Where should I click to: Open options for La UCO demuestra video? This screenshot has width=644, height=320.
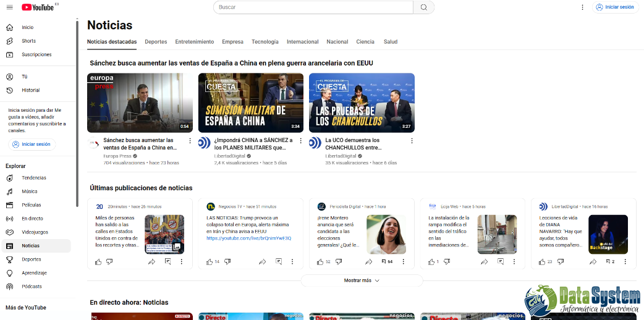pyautogui.click(x=412, y=140)
